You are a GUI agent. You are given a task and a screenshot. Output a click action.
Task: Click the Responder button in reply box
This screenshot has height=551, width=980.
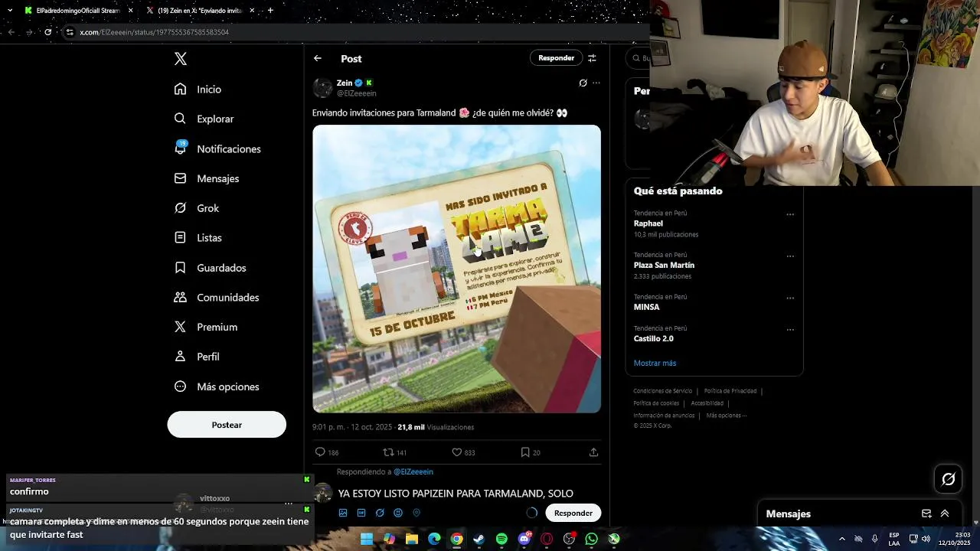573,513
